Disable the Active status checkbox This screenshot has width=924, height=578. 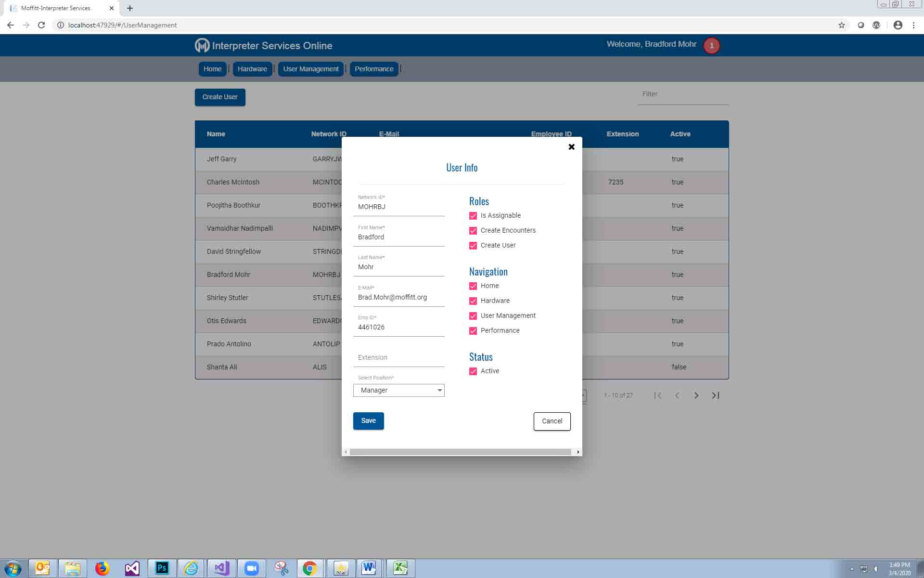tap(473, 371)
